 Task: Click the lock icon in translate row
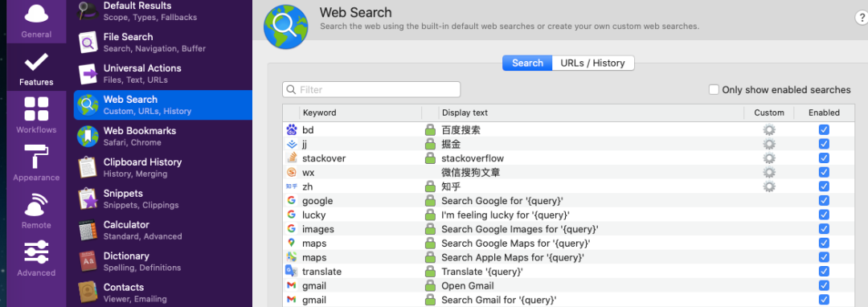[x=430, y=272]
